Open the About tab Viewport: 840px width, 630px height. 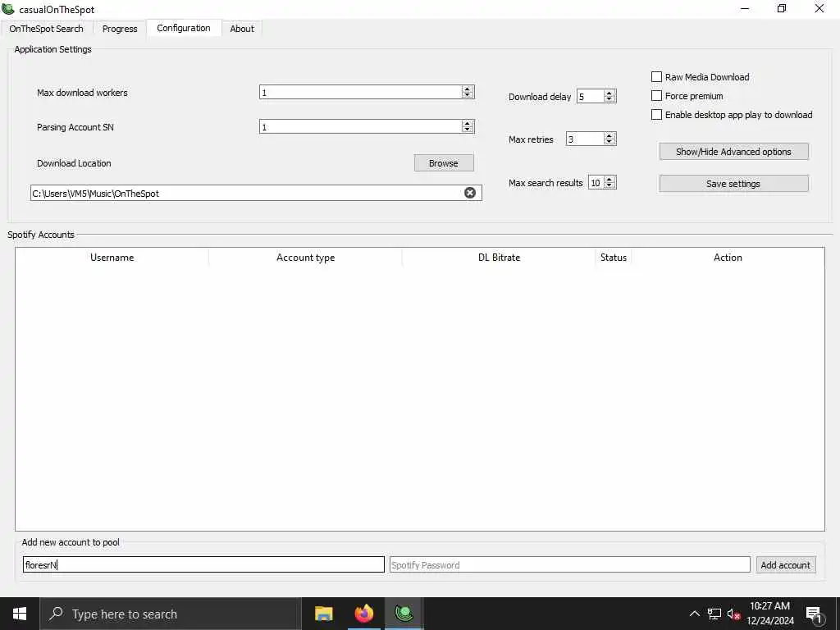(242, 29)
